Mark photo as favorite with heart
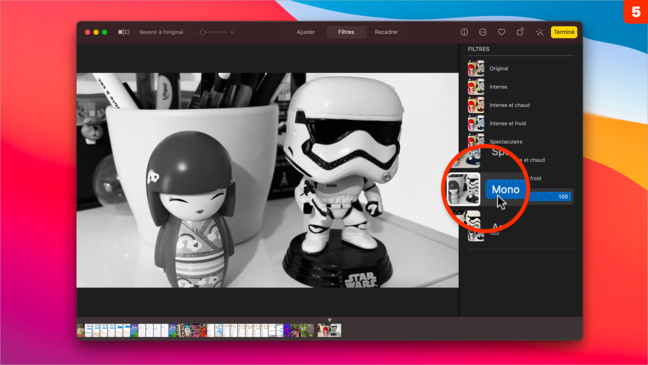 (x=501, y=32)
